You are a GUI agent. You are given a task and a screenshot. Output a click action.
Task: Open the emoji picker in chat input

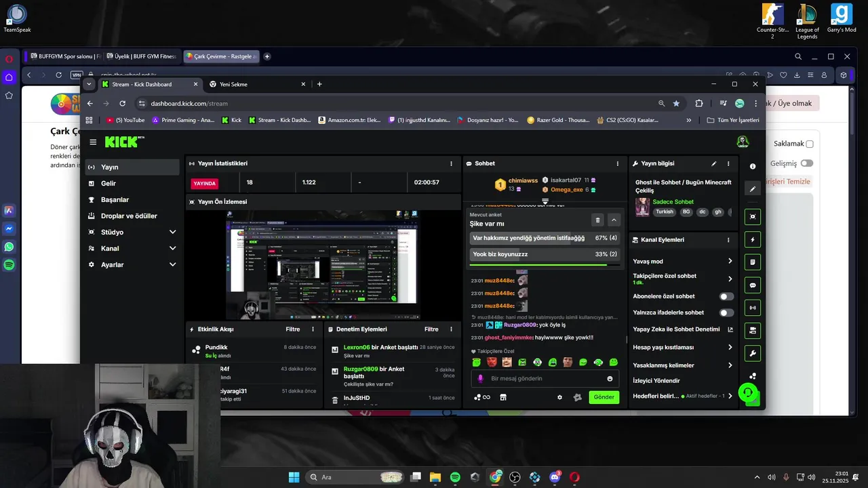coord(610,379)
